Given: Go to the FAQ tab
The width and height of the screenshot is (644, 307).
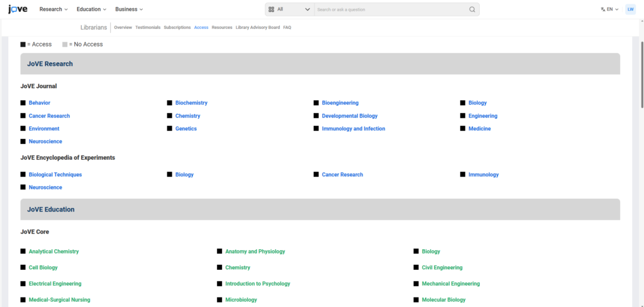Looking at the screenshot, I should (x=287, y=28).
